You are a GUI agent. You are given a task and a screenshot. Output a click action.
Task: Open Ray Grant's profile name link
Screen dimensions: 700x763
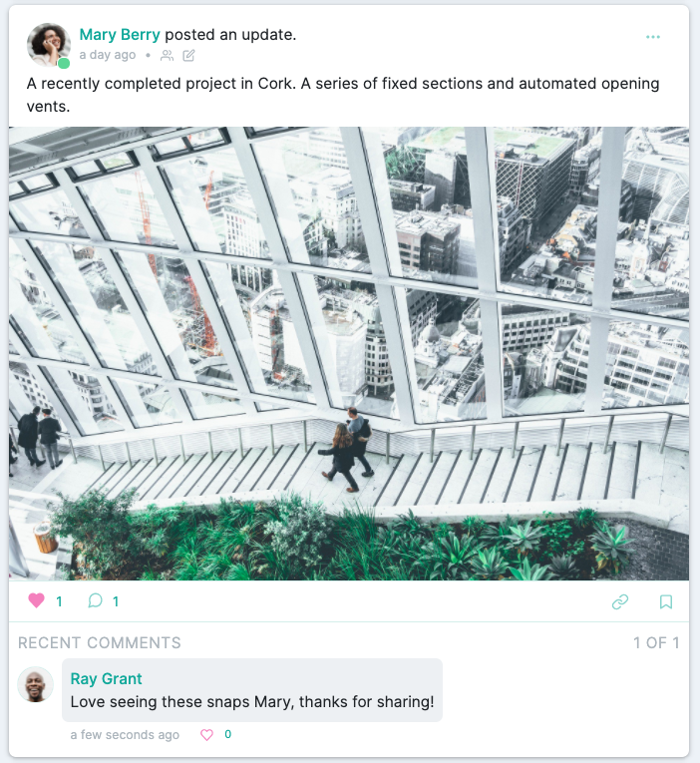[106, 679]
